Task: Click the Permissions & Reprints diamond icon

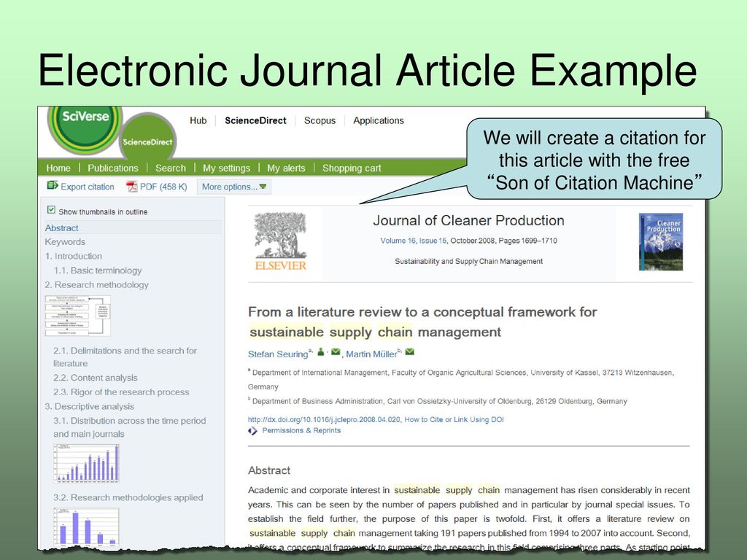Action: coord(252,431)
